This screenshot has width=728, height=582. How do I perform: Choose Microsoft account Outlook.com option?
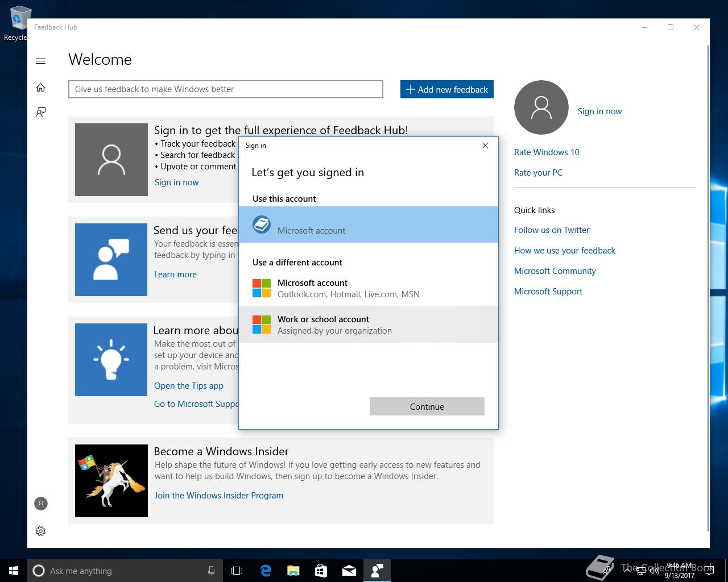(369, 288)
